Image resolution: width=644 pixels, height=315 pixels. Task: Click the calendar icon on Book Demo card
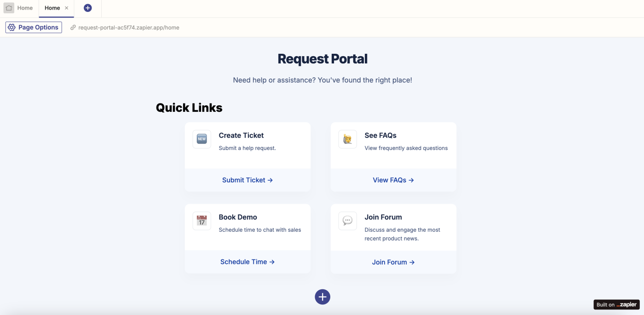(201, 221)
